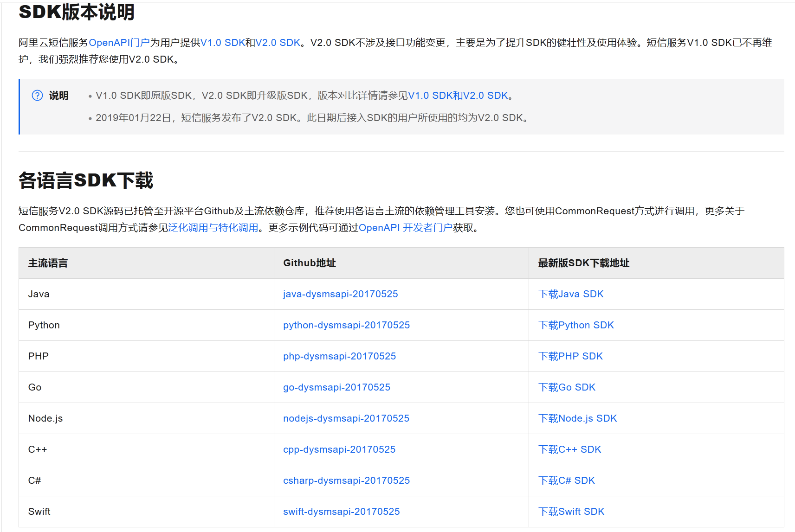The width and height of the screenshot is (795, 532).
Task: Select the PHP cell in language column
Action: 146,356
